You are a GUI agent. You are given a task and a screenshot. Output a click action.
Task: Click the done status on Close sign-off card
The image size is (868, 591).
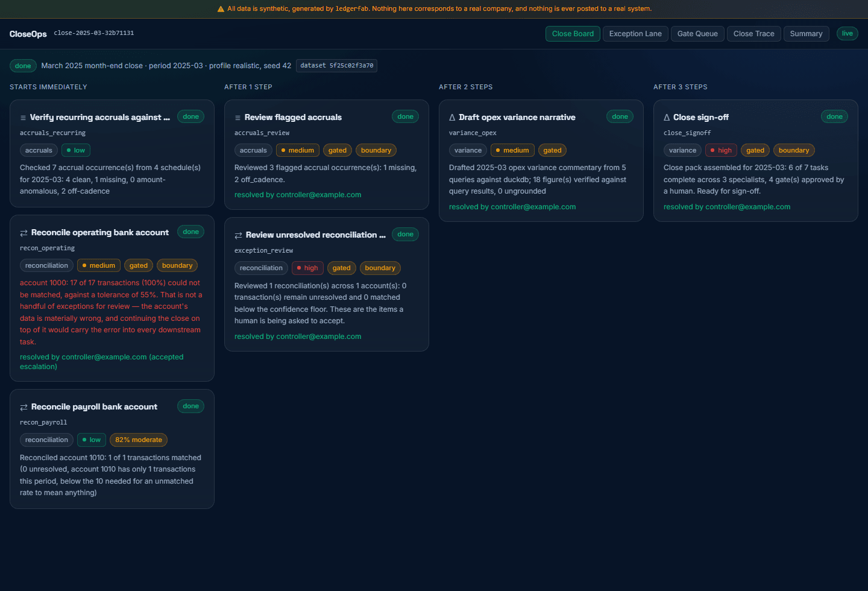tap(834, 117)
